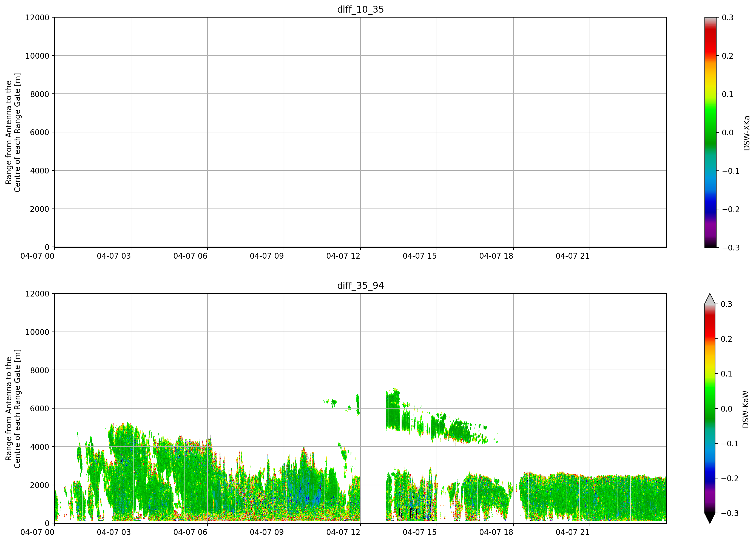
Task: Click the −0.3 tick on DSW-KaW colorbar
Action: [730, 513]
